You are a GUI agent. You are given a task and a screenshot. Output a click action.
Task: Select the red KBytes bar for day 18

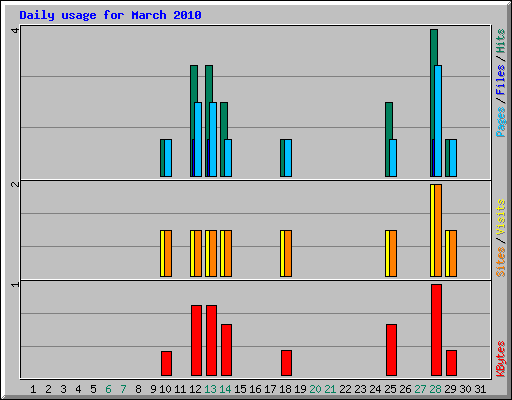[286, 363]
